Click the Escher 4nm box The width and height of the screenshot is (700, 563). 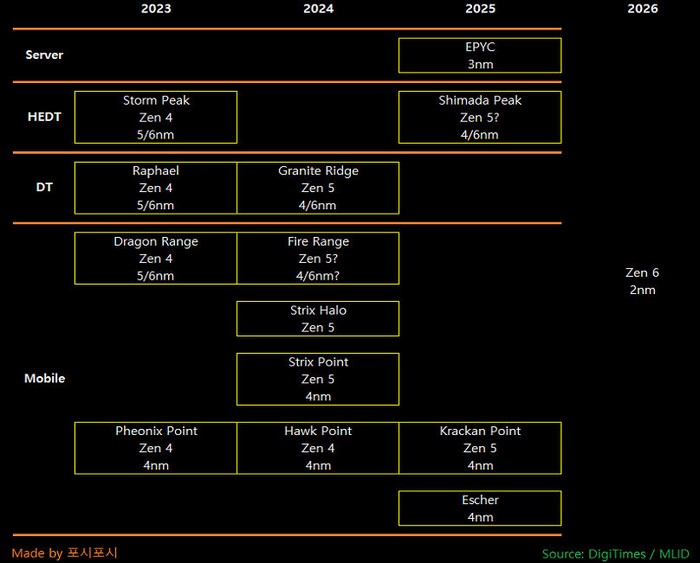click(480, 508)
